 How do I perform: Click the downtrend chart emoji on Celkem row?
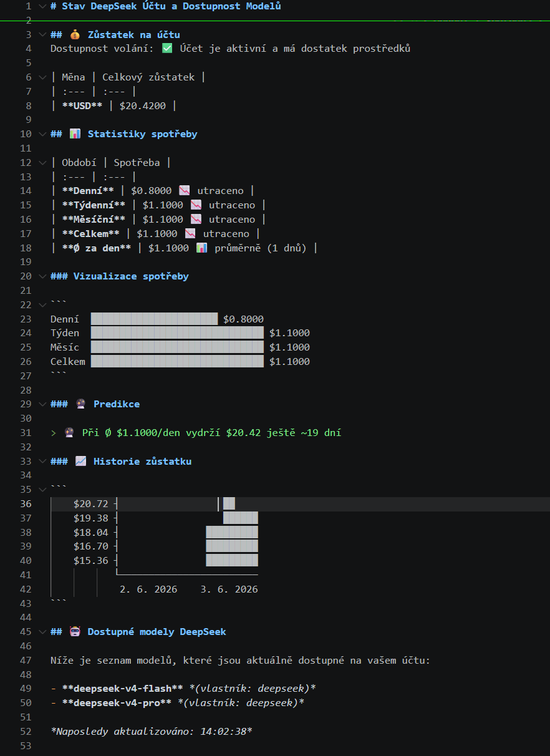(190, 234)
